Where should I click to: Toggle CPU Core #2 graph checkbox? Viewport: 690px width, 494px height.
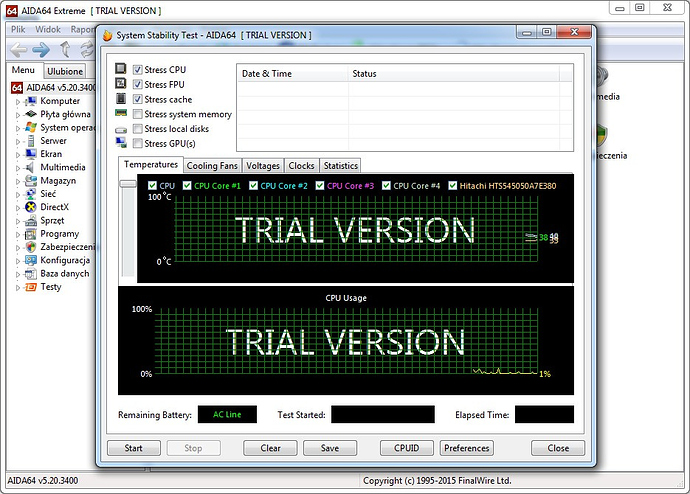point(253,186)
